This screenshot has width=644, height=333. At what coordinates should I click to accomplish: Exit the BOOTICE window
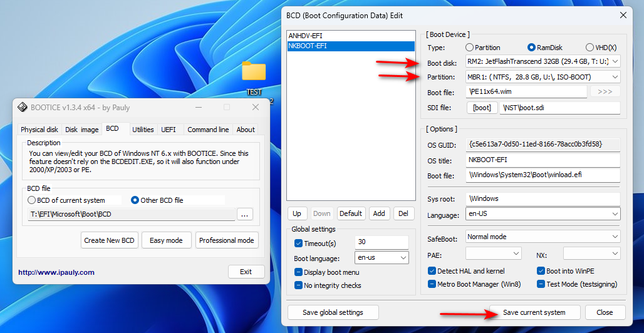coord(246,272)
